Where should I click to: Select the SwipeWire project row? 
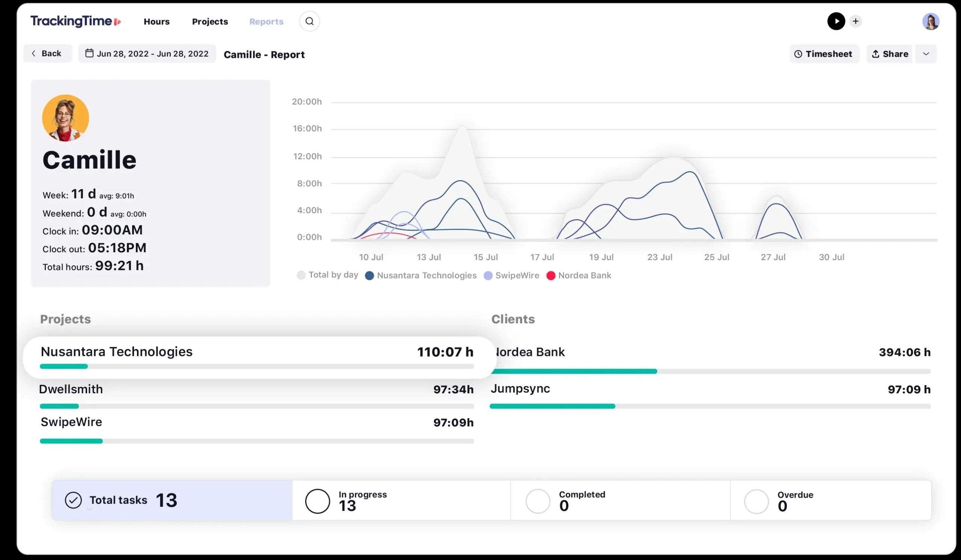click(x=257, y=430)
